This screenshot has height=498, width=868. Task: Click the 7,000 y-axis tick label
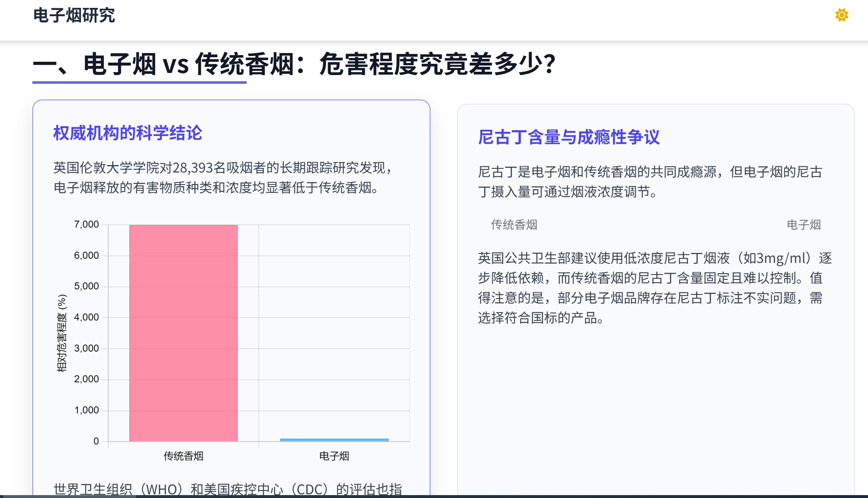(86, 224)
